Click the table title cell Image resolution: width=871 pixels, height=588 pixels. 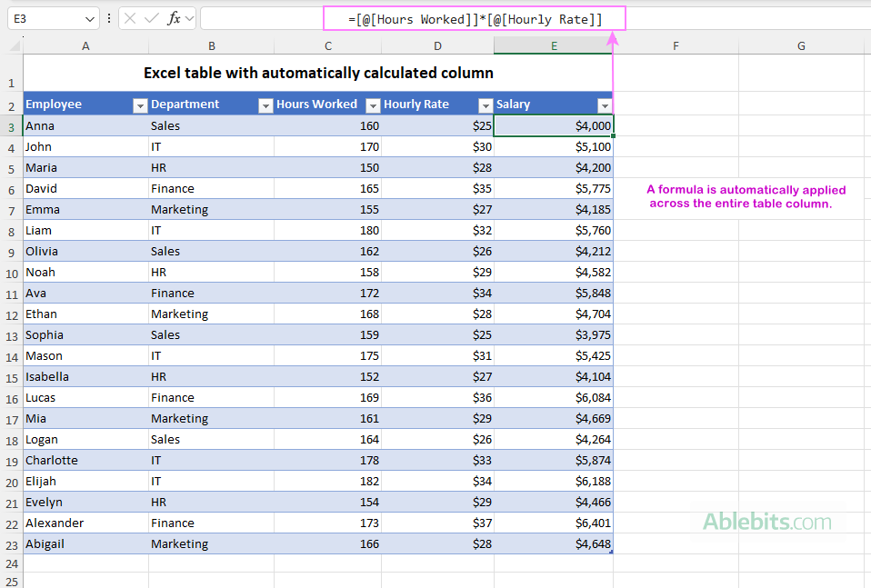(x=318, y=73)
